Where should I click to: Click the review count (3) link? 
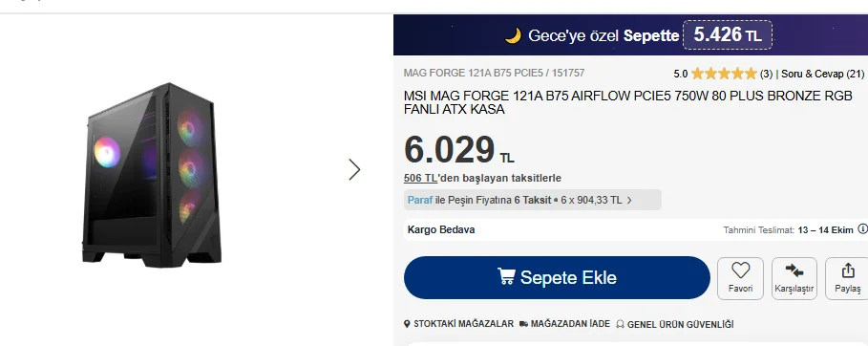coord(766,74)
